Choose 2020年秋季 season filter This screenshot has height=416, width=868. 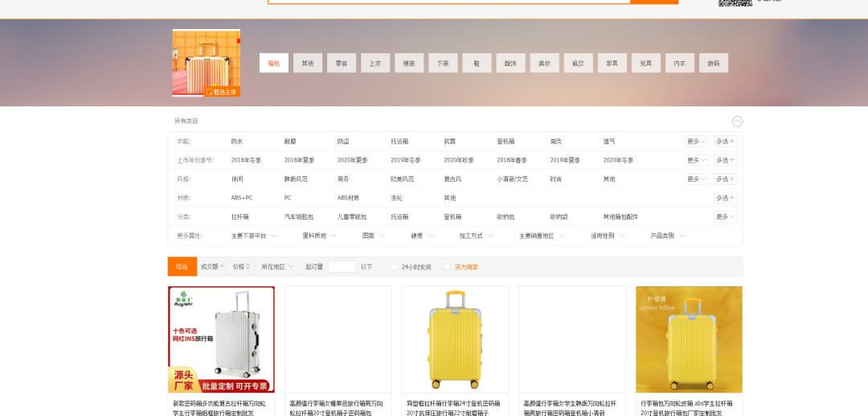[459, 160]
